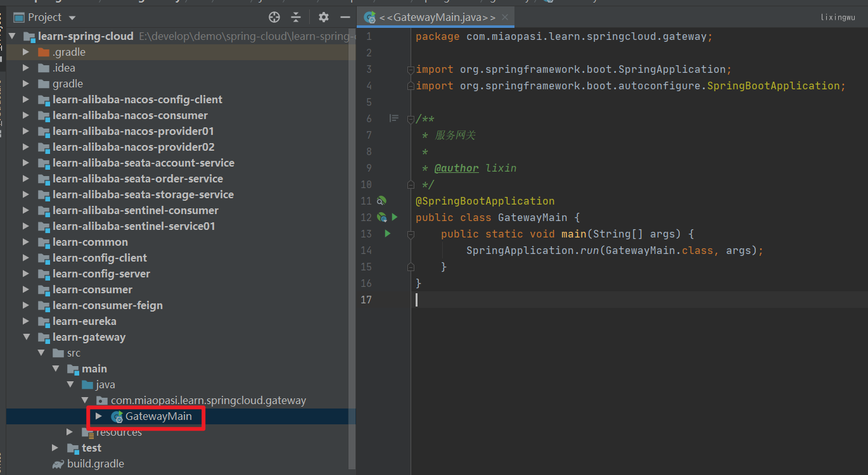Click the package declaration on line 1
The image size is (868, 475).
[564, 36]
